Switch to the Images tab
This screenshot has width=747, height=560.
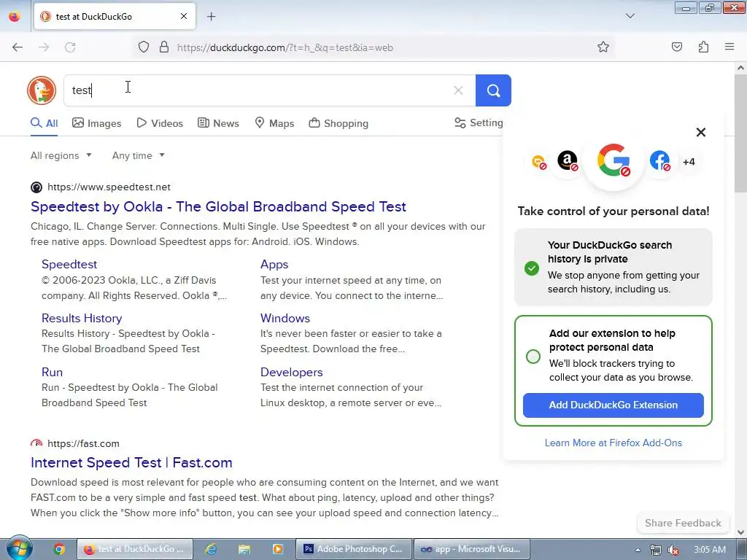click(x=97, y=123)
